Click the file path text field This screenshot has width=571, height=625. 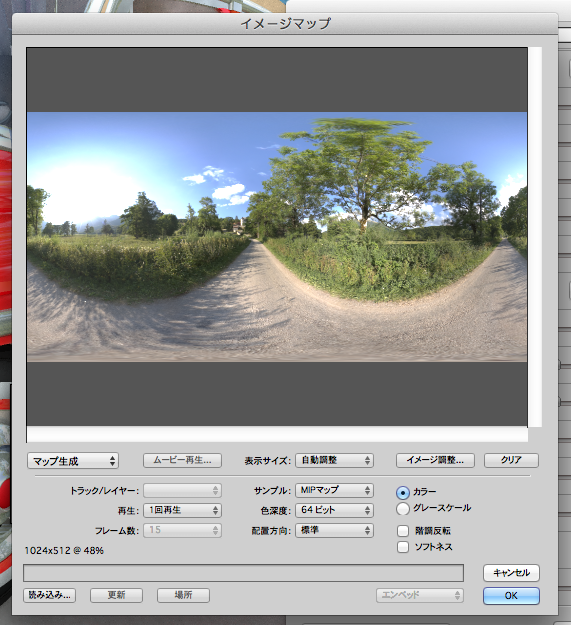[243, 573]
